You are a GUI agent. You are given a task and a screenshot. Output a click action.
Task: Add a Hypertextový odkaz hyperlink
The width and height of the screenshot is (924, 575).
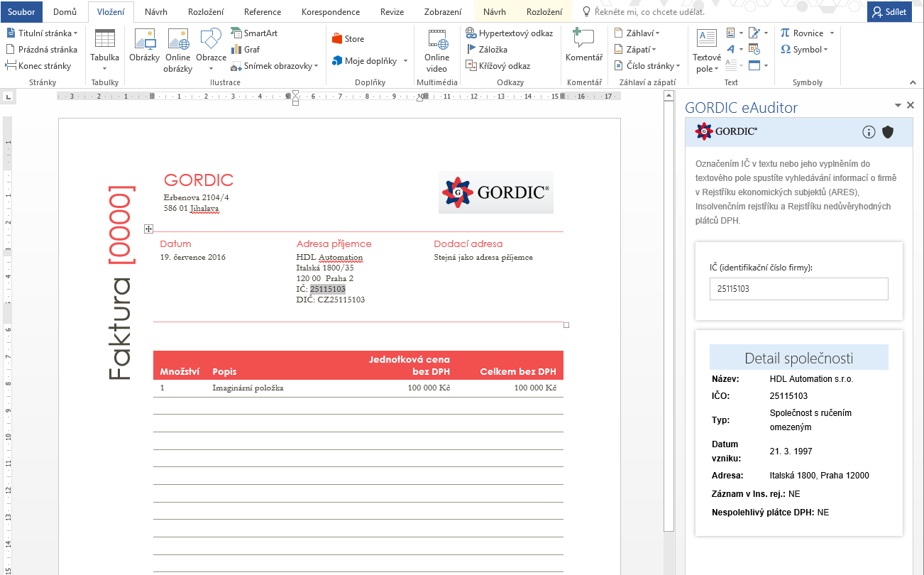pos(510,33)
